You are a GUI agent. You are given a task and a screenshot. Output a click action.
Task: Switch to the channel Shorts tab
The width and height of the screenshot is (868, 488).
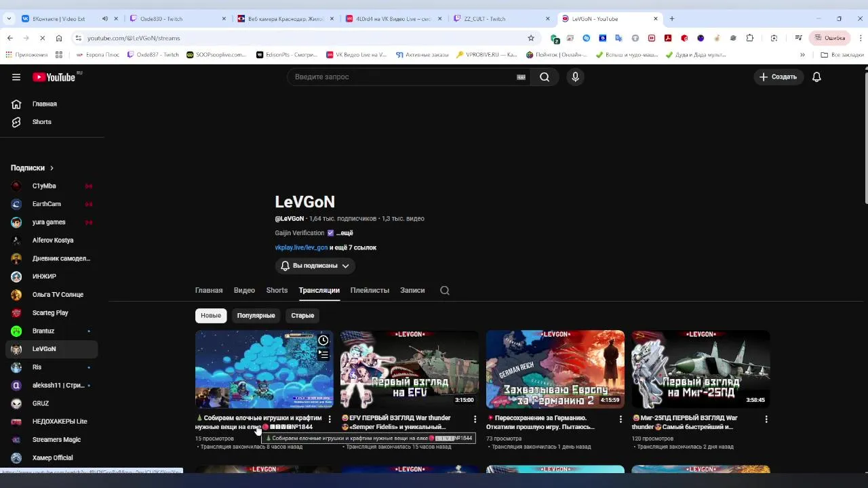(277, 290)
